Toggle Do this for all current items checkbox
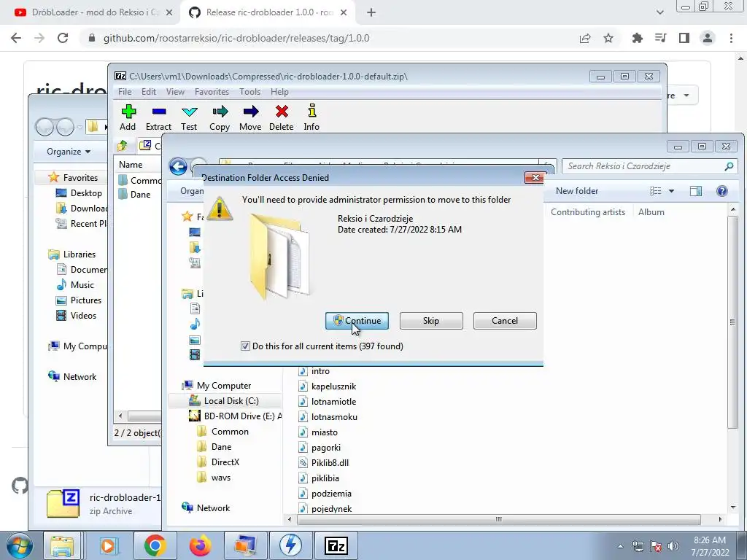The width and height of the screenshot is (747, 560). point(245,346)
